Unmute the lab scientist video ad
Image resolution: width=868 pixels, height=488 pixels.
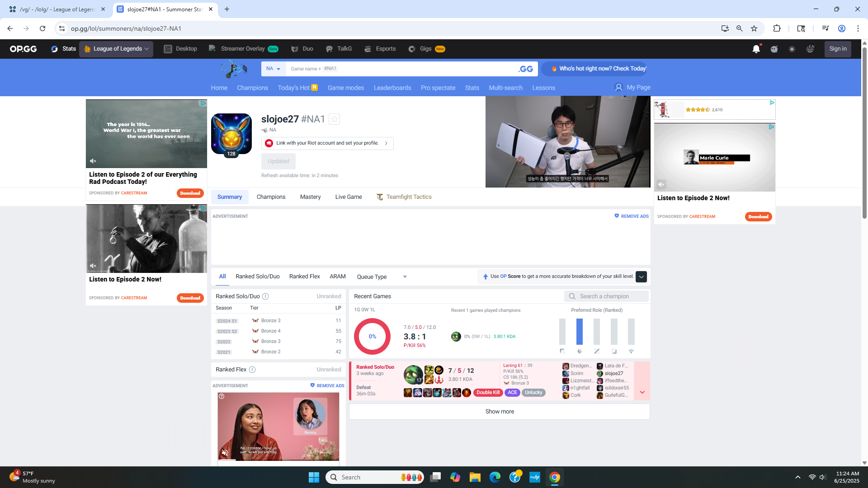93,266
